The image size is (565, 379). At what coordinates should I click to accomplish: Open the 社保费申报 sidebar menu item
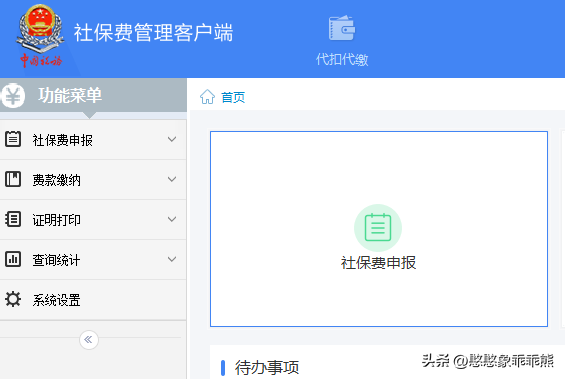coord(93,140)
